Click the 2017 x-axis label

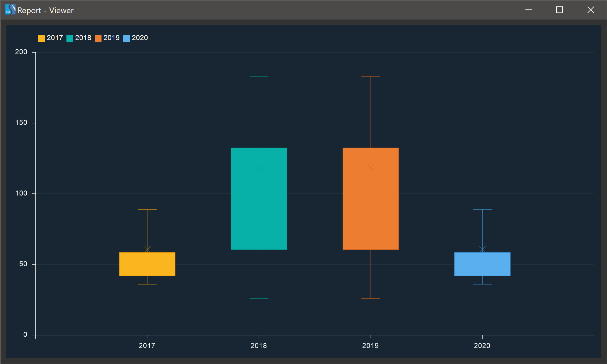[147, 345]
